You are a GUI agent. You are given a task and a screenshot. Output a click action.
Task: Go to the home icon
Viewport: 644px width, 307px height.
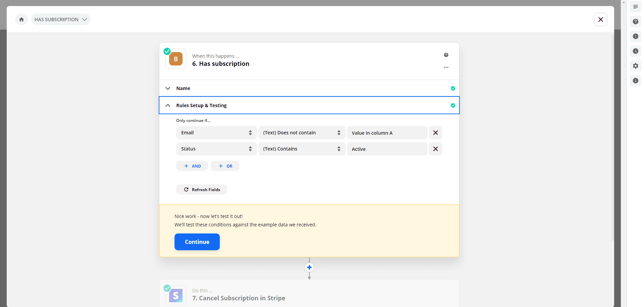point(21,19)
